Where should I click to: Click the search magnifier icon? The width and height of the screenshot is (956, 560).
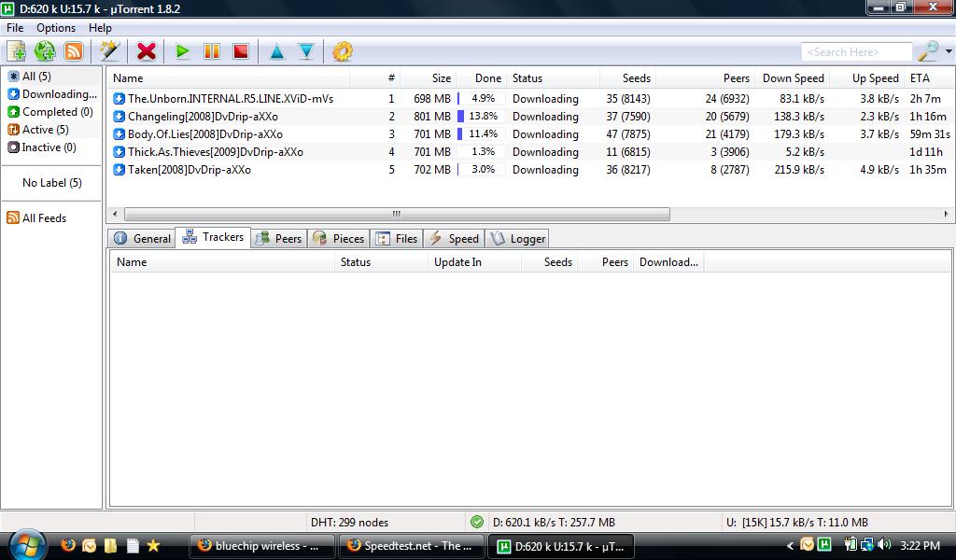click(929, 51)
